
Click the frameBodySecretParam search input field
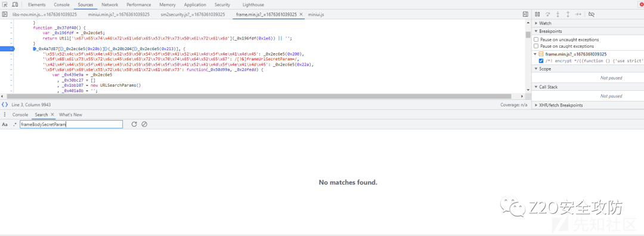[71, 124]
